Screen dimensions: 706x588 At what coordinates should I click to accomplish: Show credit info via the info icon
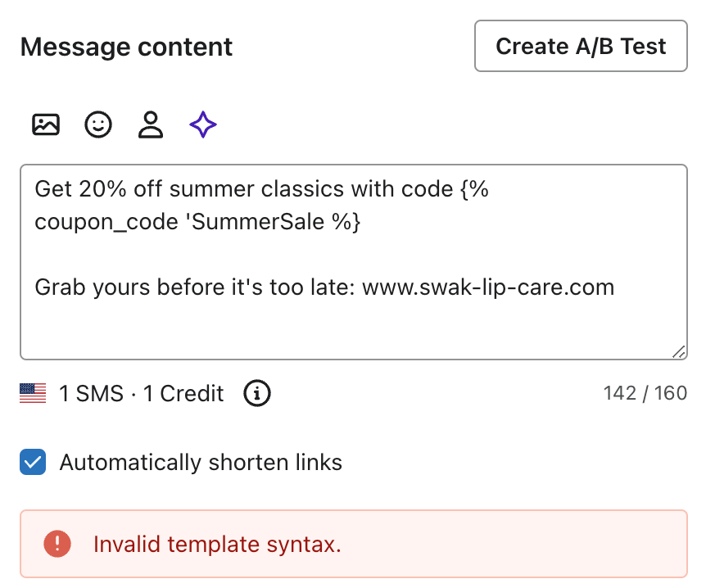257,394
